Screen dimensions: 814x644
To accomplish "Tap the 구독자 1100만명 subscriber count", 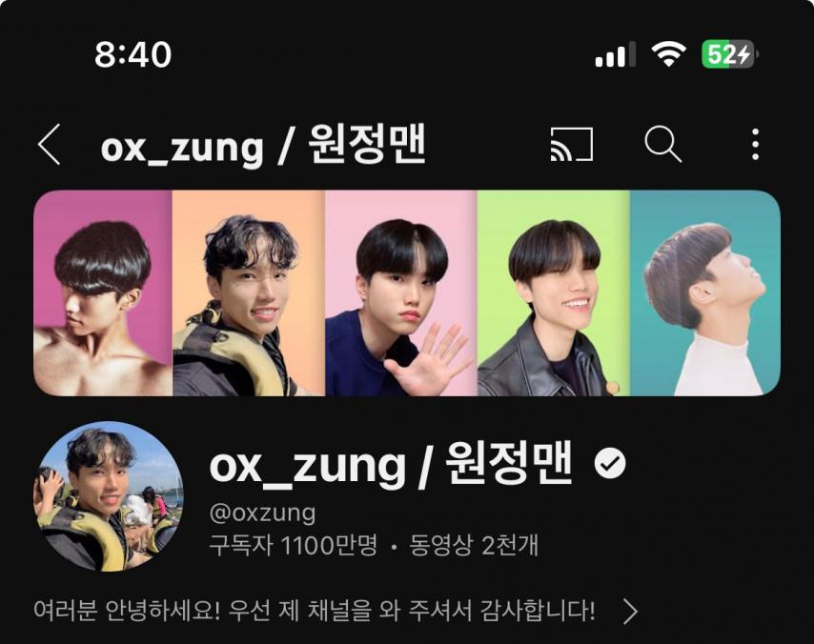I will tap(294, 546).
